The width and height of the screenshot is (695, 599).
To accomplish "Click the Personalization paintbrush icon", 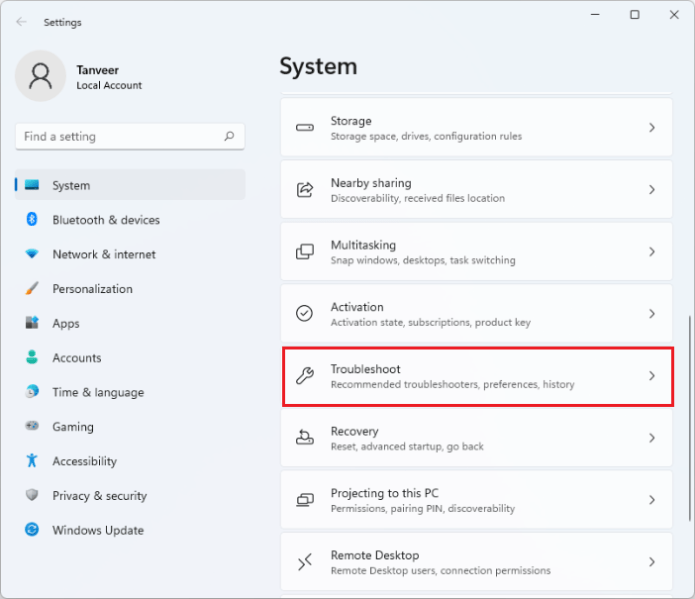I will click(x=32, y=288).
